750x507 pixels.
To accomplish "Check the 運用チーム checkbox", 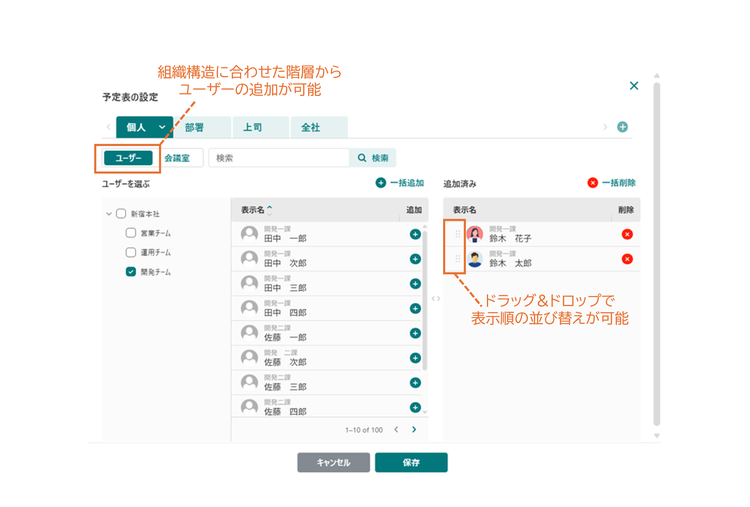I will pos(131,252).
